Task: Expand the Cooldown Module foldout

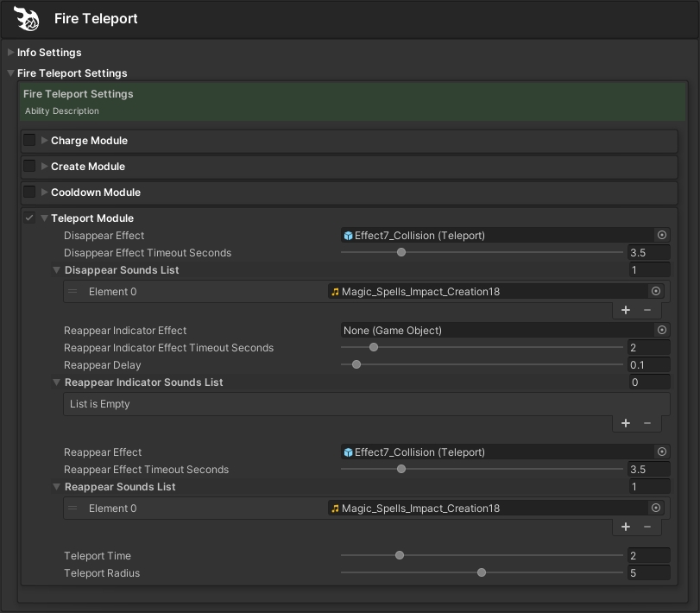Action: 45,192
